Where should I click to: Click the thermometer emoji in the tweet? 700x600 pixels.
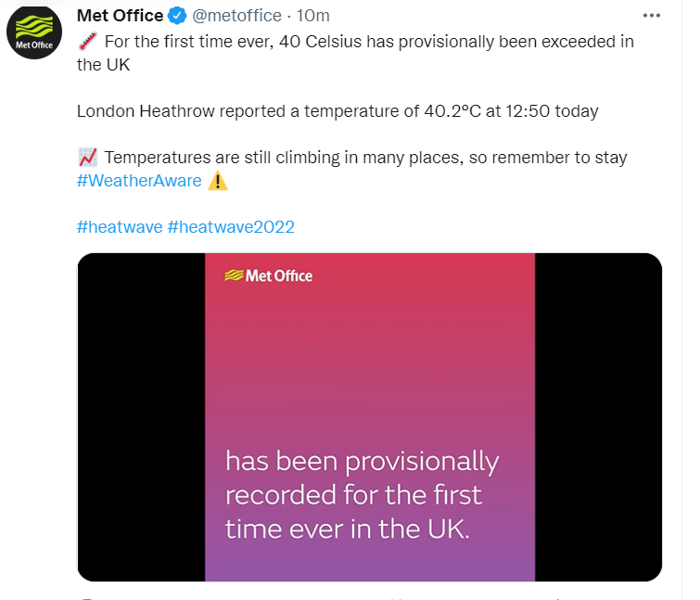[88, 42]
